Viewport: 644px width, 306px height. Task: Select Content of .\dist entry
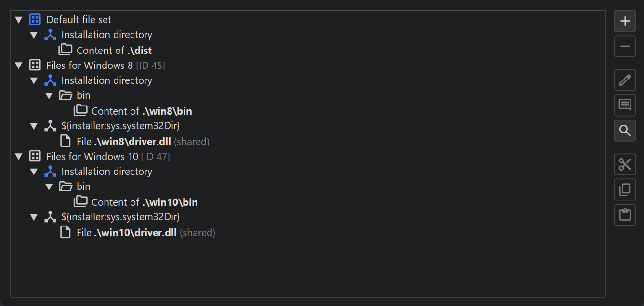click(x=114, y=50)
